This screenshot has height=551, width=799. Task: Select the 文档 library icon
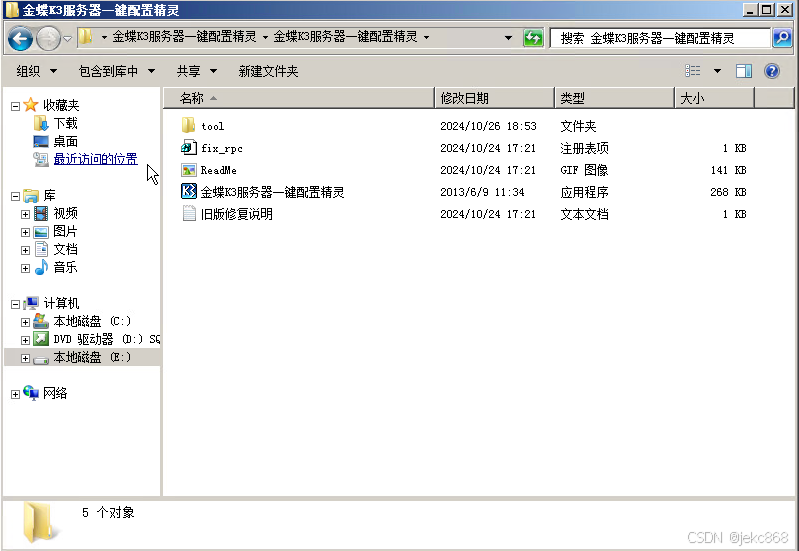click(41, 249)
